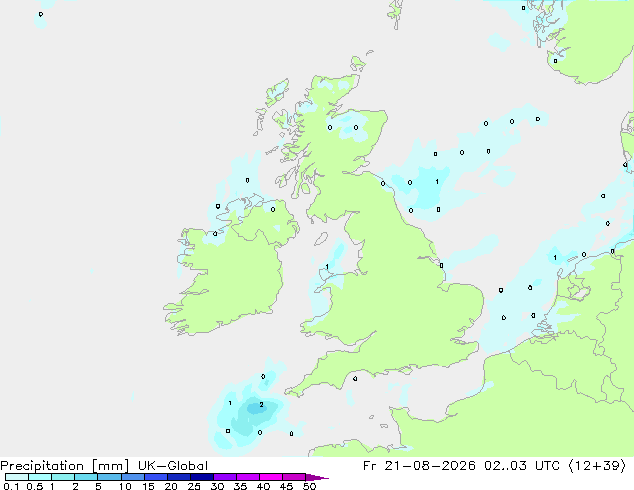This screenshot has width=634, height=490.
Task: Click the '1' value in the Irish Sea
Action: [327, 267]
